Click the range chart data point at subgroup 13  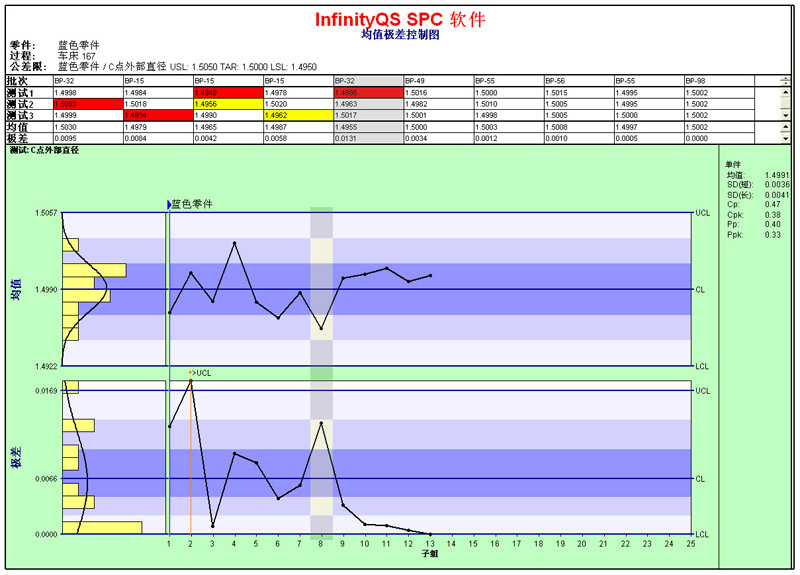[430, 534]
